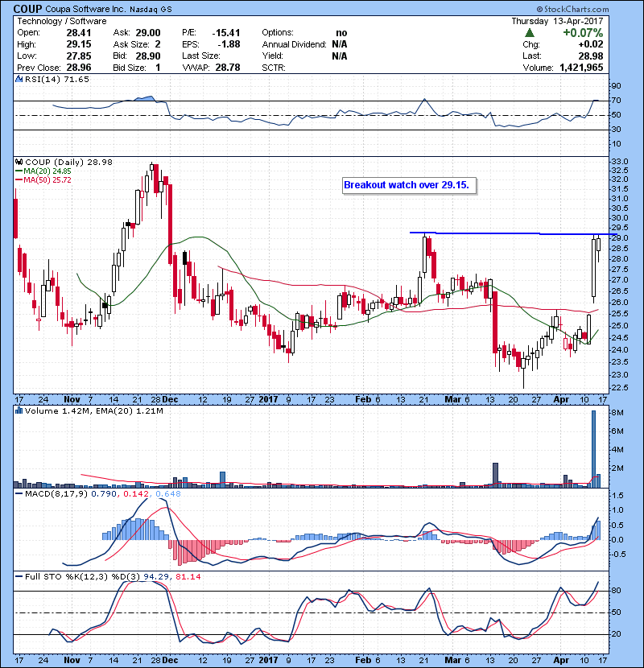644x668 pixels.
Task: Click the EPS value -1.88
Action: click(x=229, y=44)
